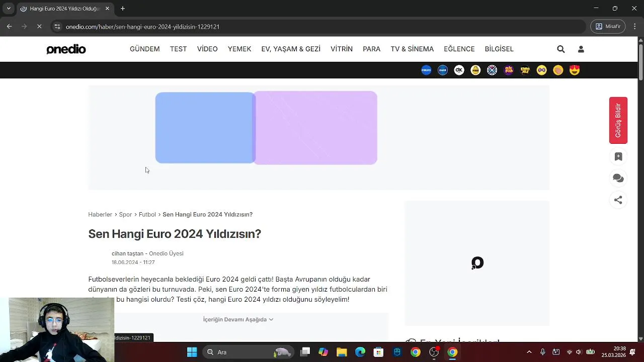Screen dimensions: 644x362
Task: Open the Eğlence menu
Action: click(459, 49)
